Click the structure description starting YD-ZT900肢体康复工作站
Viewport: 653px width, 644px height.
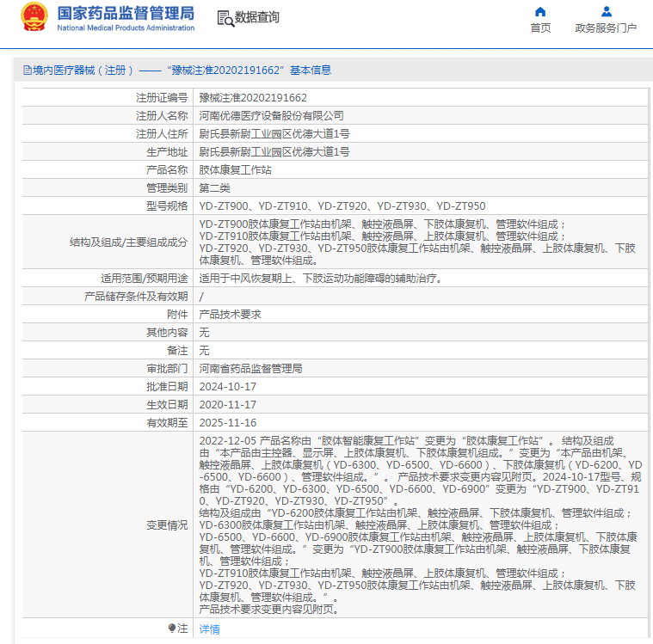(417, 242)
